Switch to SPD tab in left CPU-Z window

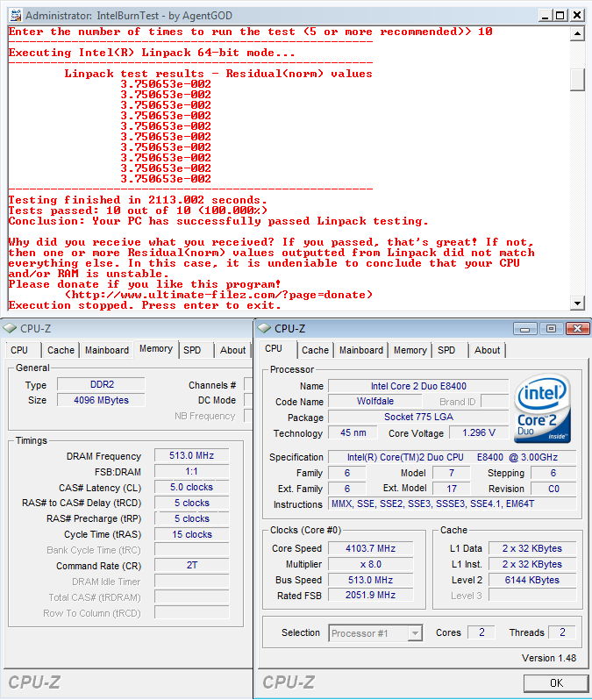point(192,350)
